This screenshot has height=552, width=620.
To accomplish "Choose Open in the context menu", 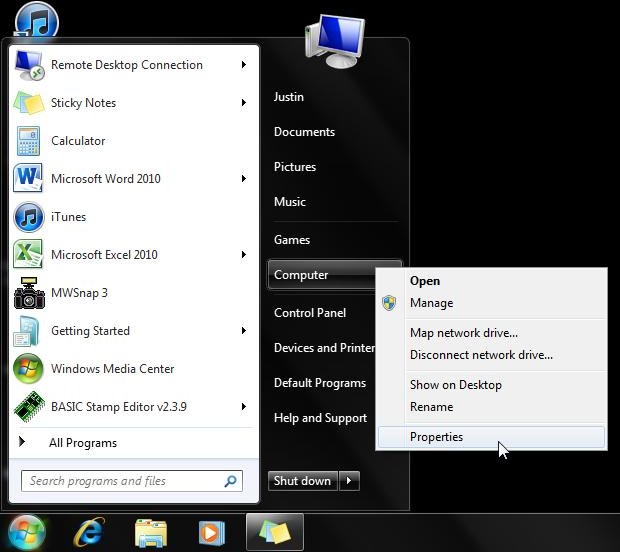I will tap(491, 281).
